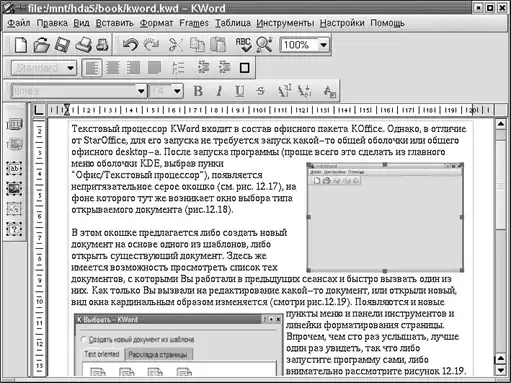Apply superscript formatting

(284, 91)
